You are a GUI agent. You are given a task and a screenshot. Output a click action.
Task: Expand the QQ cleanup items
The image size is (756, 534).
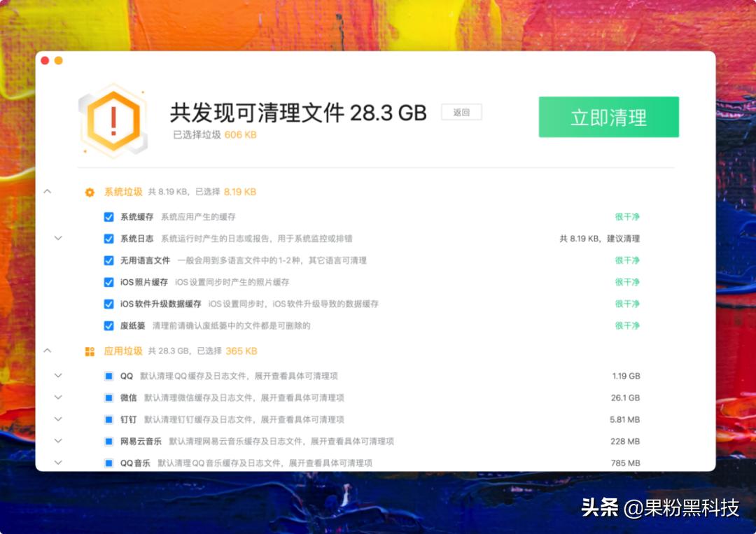[58, 375]
